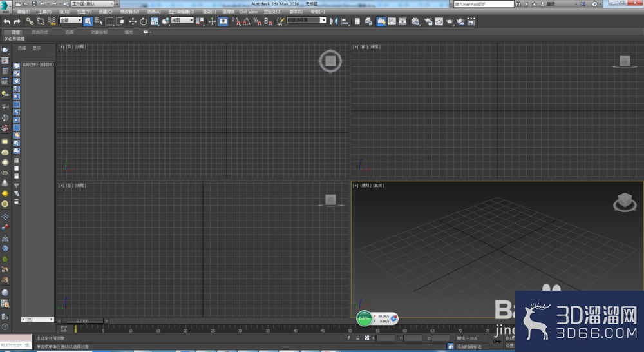This screenshot has height=352, width=644.
Task: Open the undo history dropdown arrow
Action: pos(48,4)
